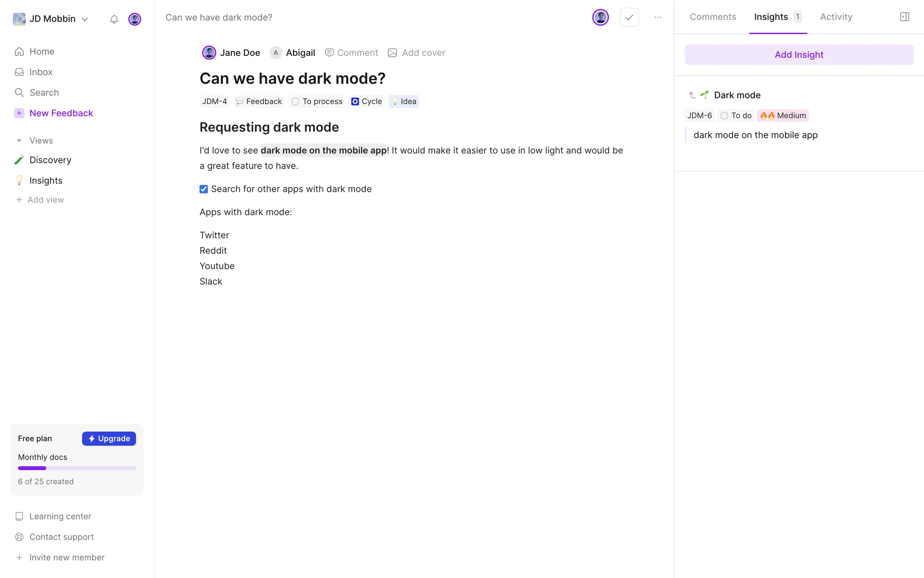Open the Medium priority dropdown tag
The height and width of the screenshot is (578, 924).
point(783,116)
